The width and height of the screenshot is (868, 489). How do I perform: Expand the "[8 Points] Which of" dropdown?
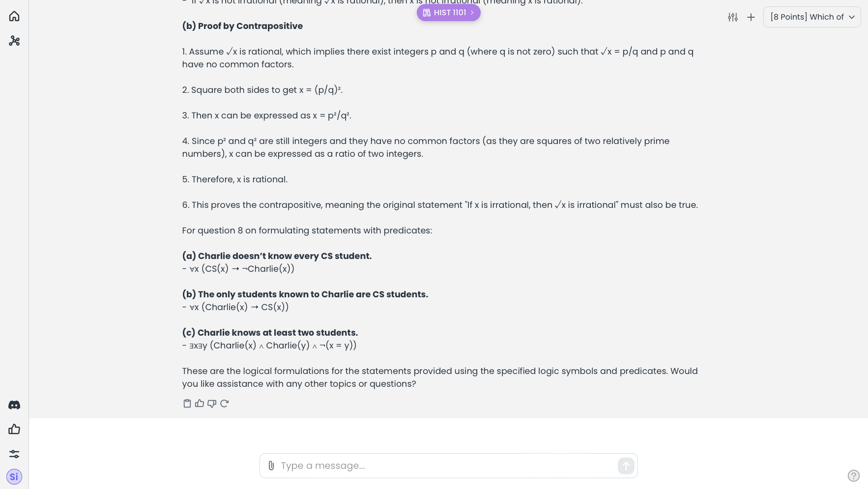(x=811, y=17)
